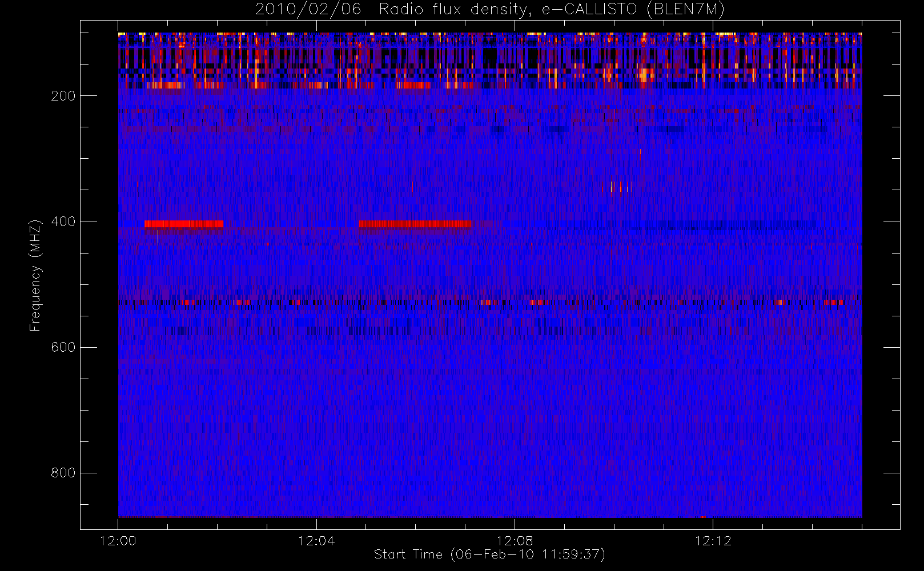
Task: Click the 600 frequency tick label
Action: 63,347
